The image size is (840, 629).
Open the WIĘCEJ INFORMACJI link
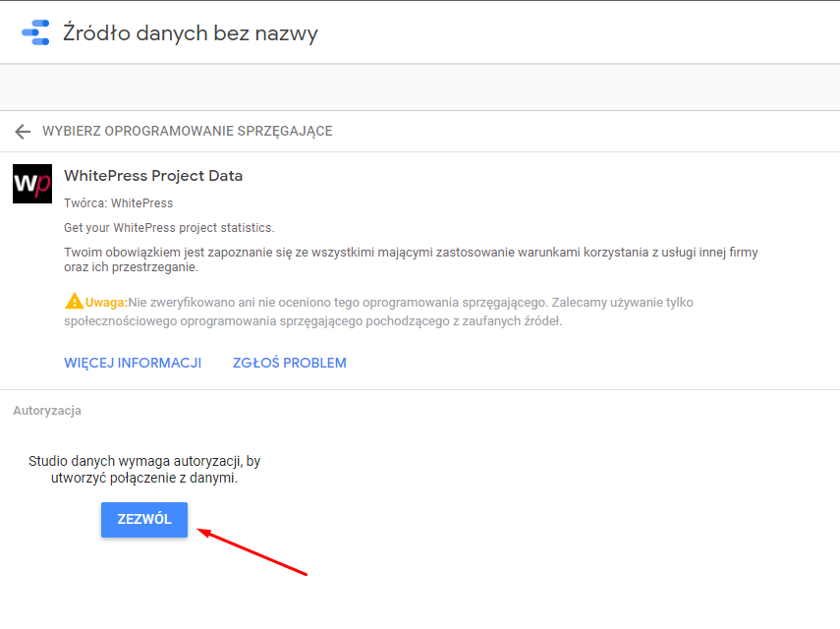click(x=133, y=363)
